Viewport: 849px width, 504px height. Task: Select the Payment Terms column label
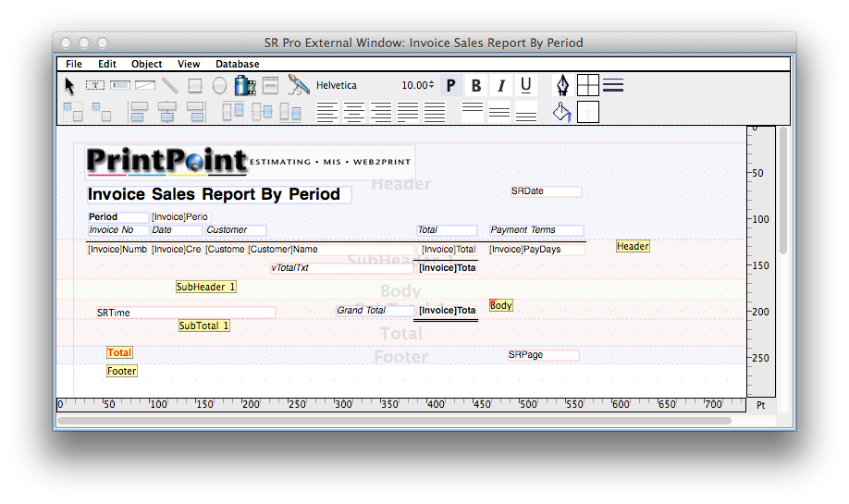click(536, 230)
